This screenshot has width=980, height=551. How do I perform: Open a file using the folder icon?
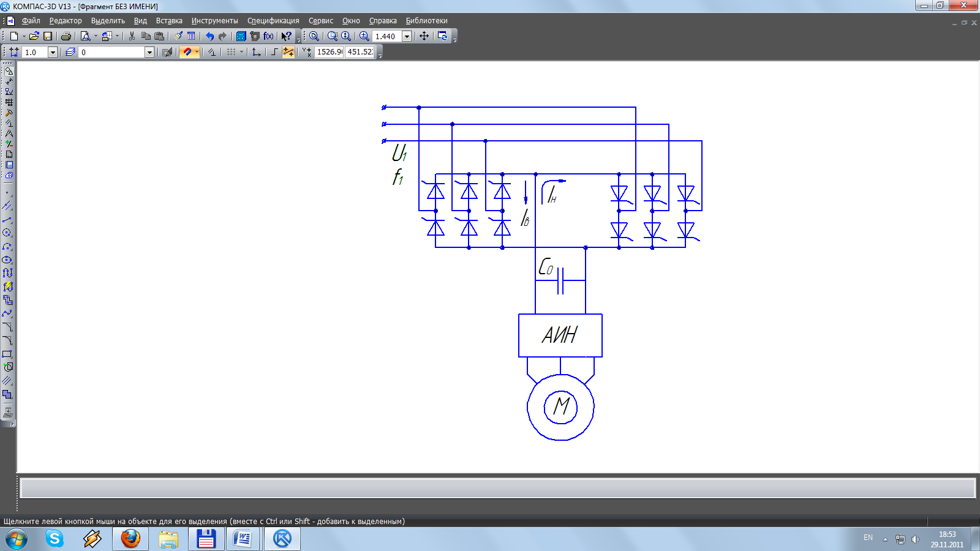click(x=34, y=36)
